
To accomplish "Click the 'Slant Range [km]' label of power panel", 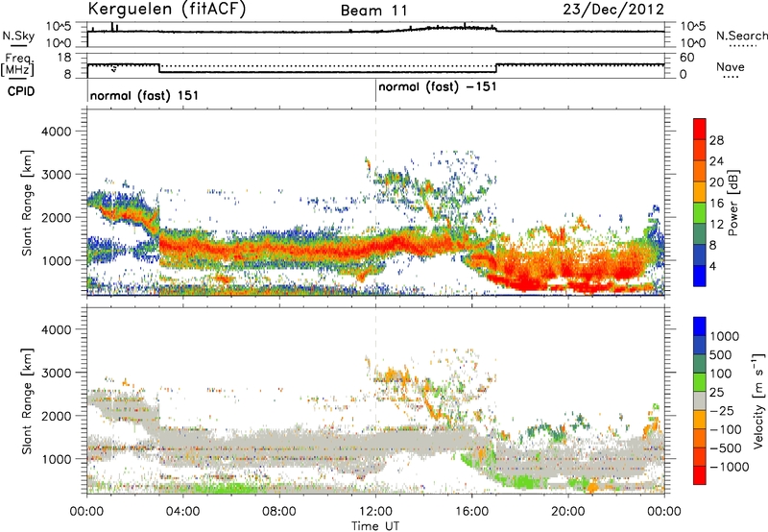I will click(x=27, y=203).
